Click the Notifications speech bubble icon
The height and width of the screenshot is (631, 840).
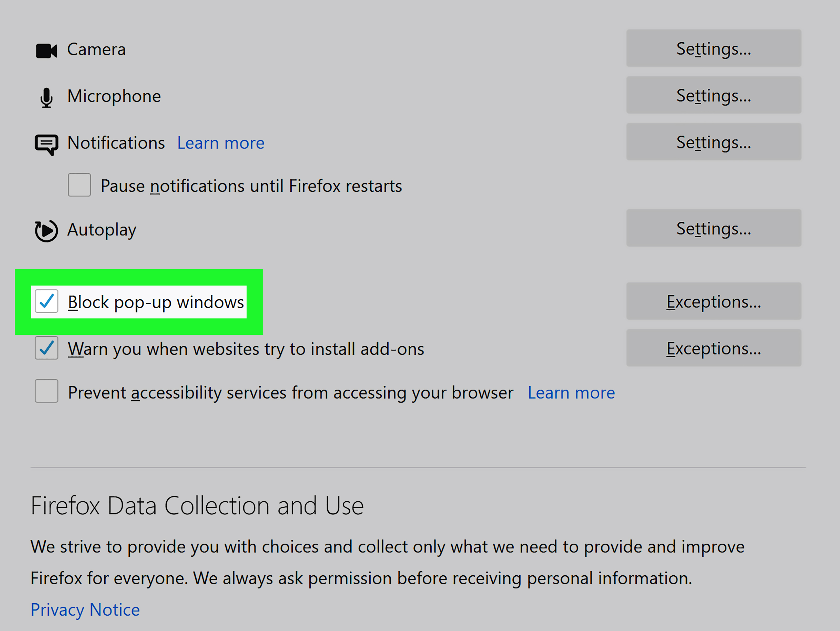pyautogui.click(x=46, y=145)
